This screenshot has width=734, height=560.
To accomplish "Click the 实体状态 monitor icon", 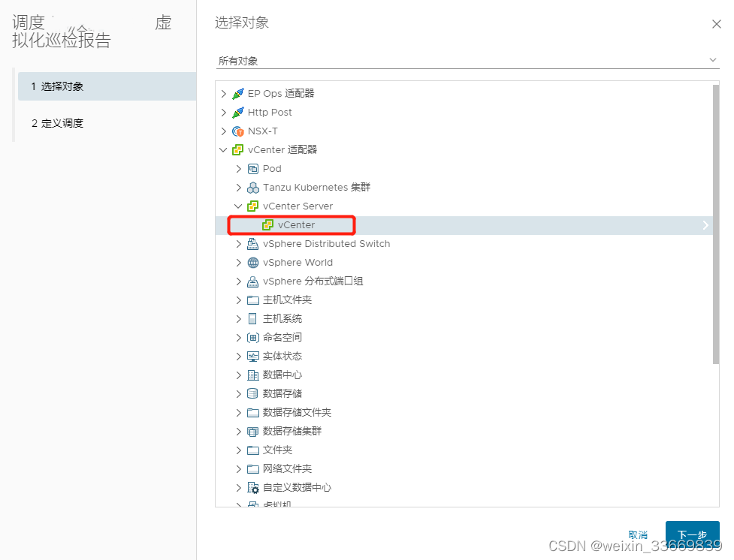I will pyautogui.click(x=252, y=356).
